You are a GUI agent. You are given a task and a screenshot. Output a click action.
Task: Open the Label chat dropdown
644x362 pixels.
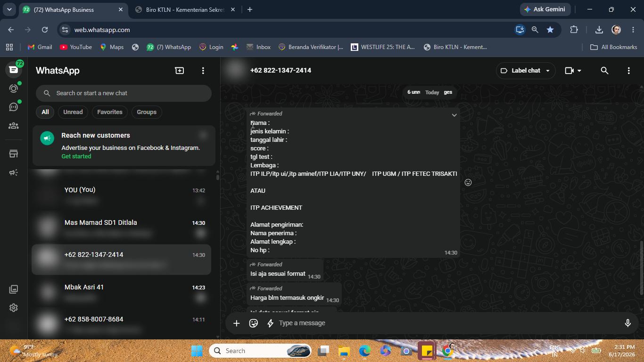point(525,71)
